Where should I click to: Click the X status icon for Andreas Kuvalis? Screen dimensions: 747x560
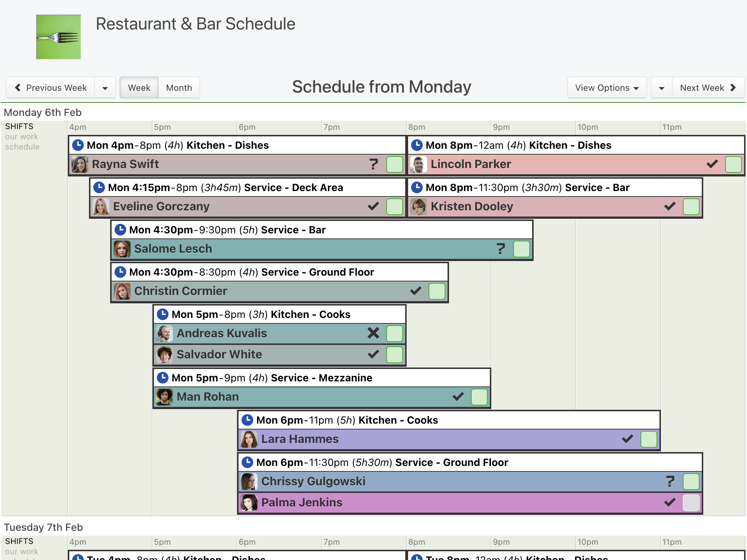click(x=373, y=333)
